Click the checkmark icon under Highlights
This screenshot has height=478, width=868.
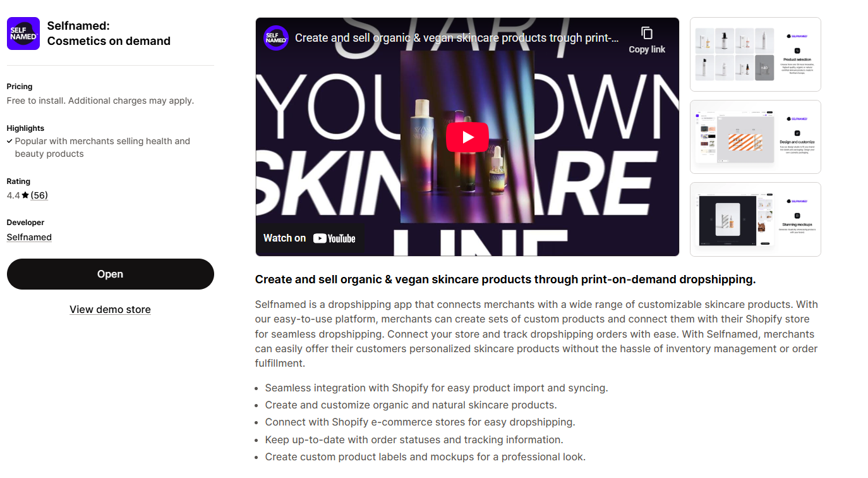click(x=9, y=141)
